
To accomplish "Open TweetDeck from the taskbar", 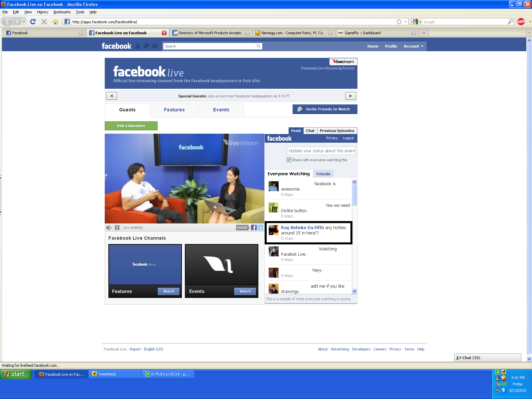I will coord(115,374).
